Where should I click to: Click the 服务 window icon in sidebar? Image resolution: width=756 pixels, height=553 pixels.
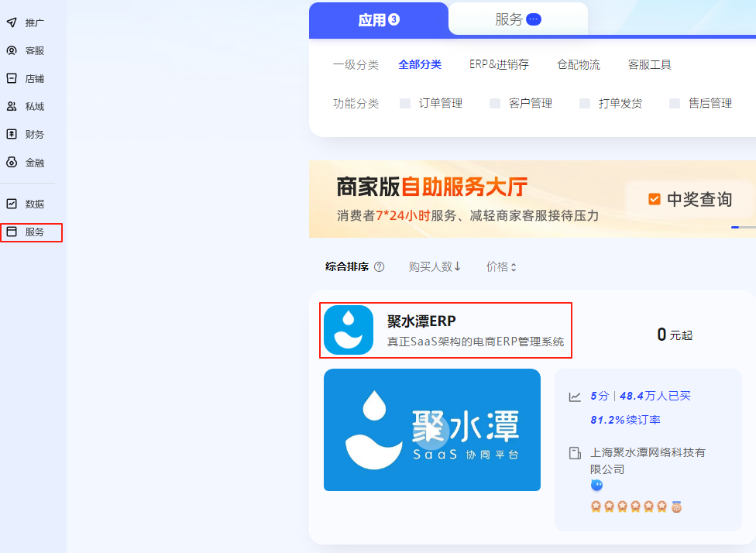[x=12, y=232]
